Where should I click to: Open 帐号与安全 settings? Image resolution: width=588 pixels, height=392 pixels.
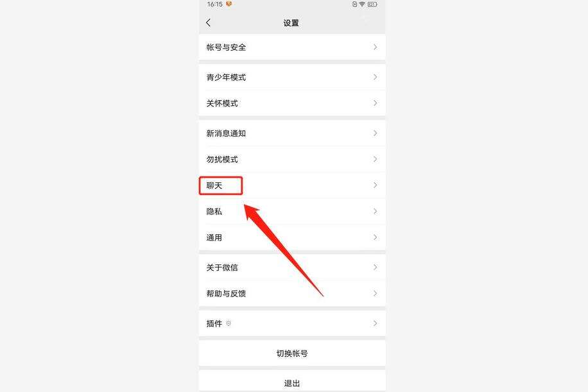(x=292, y=47)
